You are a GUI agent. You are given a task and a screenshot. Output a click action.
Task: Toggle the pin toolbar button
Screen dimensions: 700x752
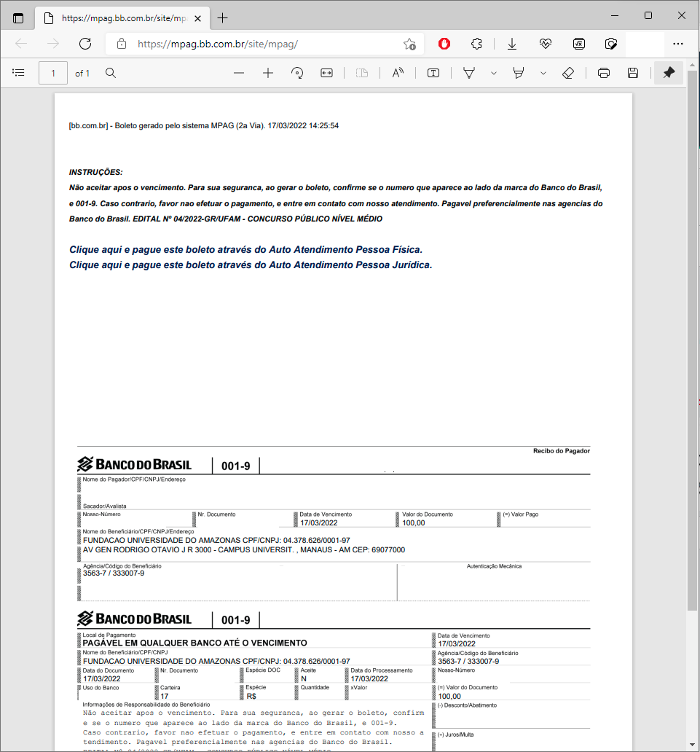tap(669, 73)
